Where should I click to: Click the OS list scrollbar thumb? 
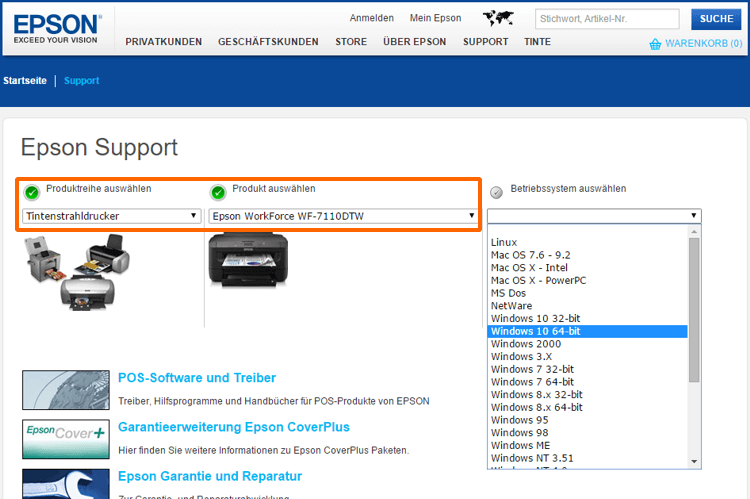coord(694,310)
